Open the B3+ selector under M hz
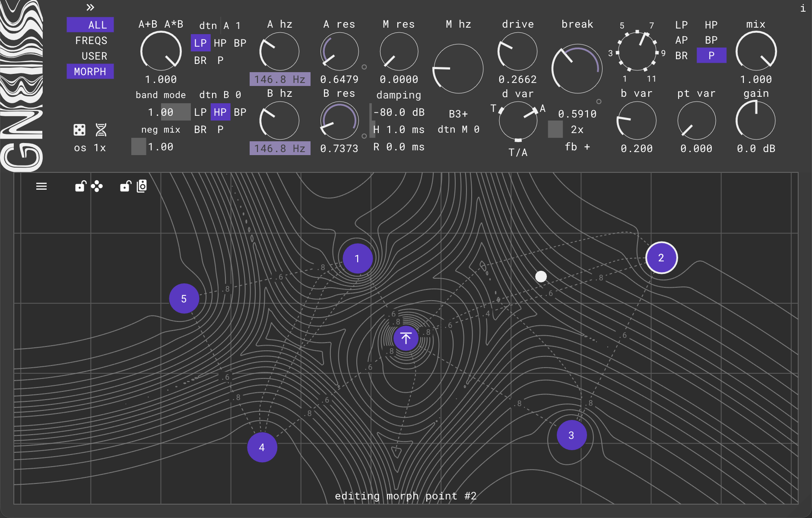The width and height of the screenshot is (812, 518). pos(458,114)
